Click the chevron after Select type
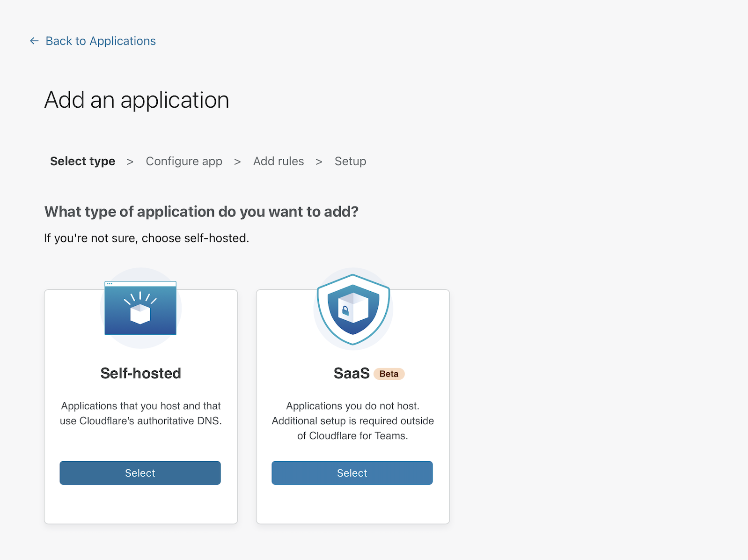Viewport: 748px width, 560px height. point(130,162)
